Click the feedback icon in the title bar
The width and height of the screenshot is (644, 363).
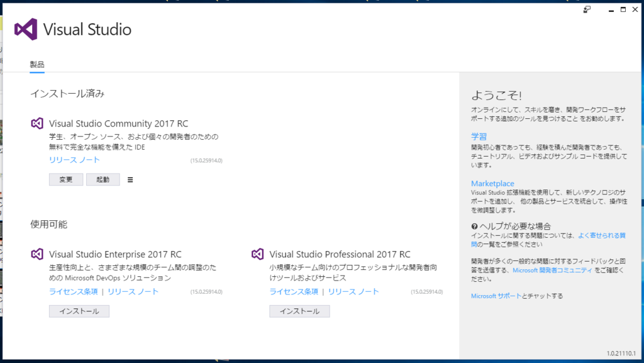point(586,9)
